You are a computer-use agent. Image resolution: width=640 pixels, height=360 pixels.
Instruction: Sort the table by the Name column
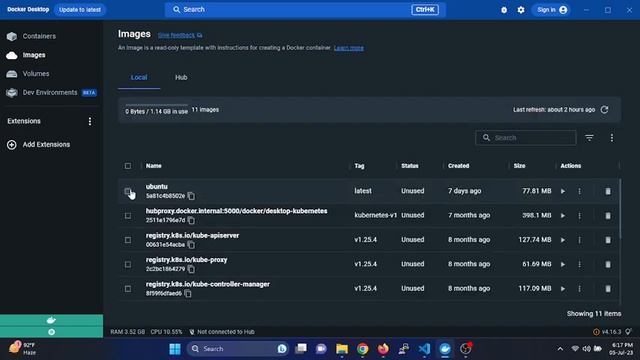(153, 166)
